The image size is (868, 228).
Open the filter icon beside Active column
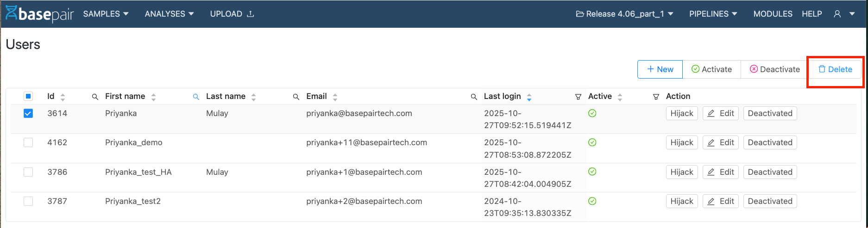click(x=578, y=97)
